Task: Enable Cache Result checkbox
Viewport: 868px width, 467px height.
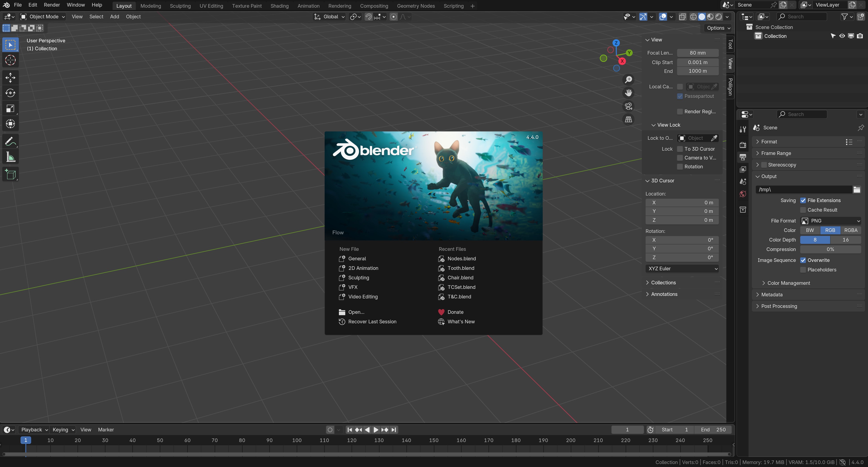Action: click(803, 210)
